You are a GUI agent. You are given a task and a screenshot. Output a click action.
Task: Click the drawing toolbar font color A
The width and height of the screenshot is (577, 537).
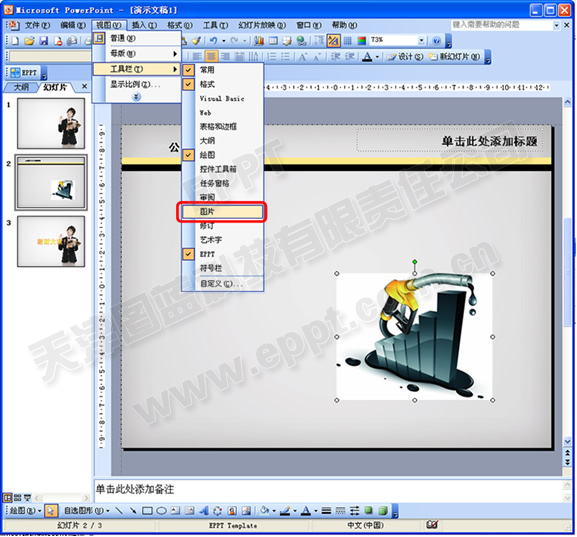click(306, 511)
